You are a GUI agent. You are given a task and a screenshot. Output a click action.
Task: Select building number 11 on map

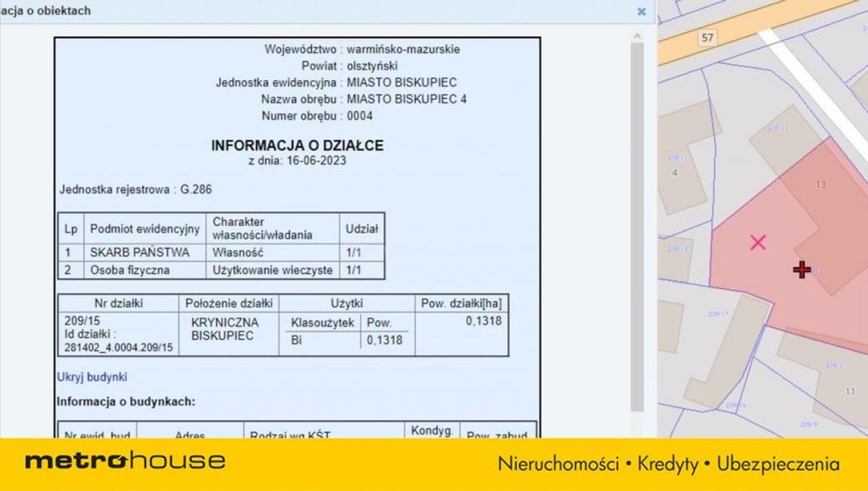click(x=850, y=391)
